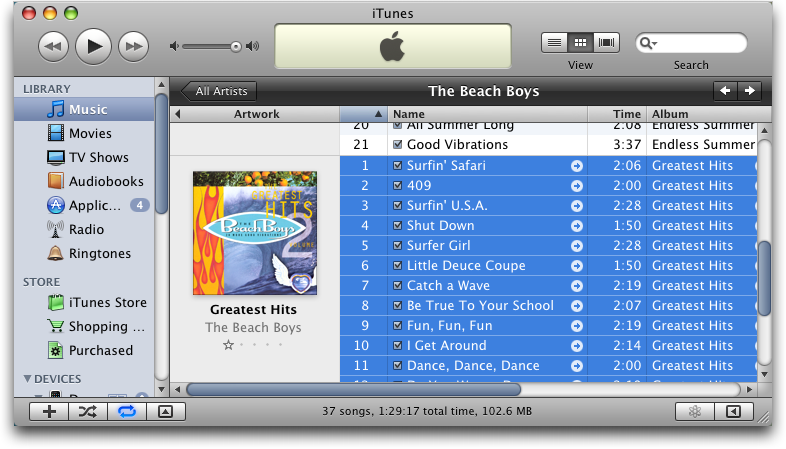This screenshot has width=786, height=449.
Task: Show the artwork viewer button
Action: click(166, 412)
